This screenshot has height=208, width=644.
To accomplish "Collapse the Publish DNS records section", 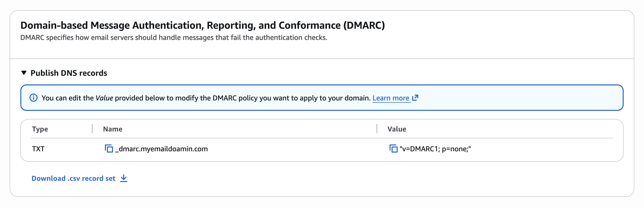I will pyautogui.click(x=24, y=73).
